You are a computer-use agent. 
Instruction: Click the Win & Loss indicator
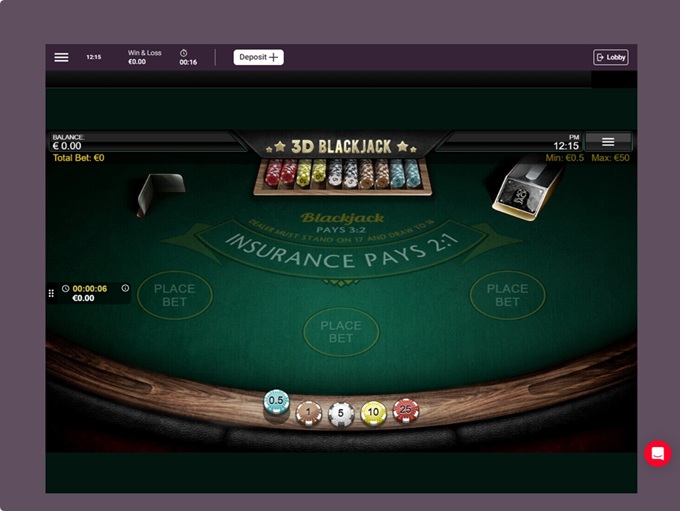[144, 57]
